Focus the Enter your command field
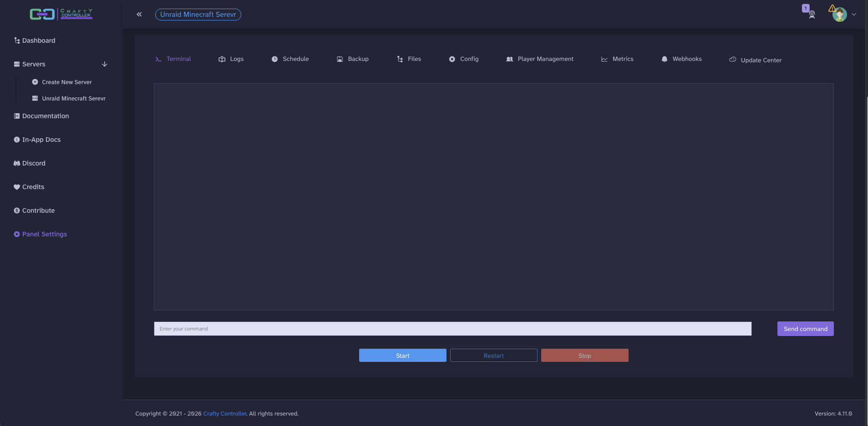The width and height of the screenshot is (868, 426). click(453, 329)
